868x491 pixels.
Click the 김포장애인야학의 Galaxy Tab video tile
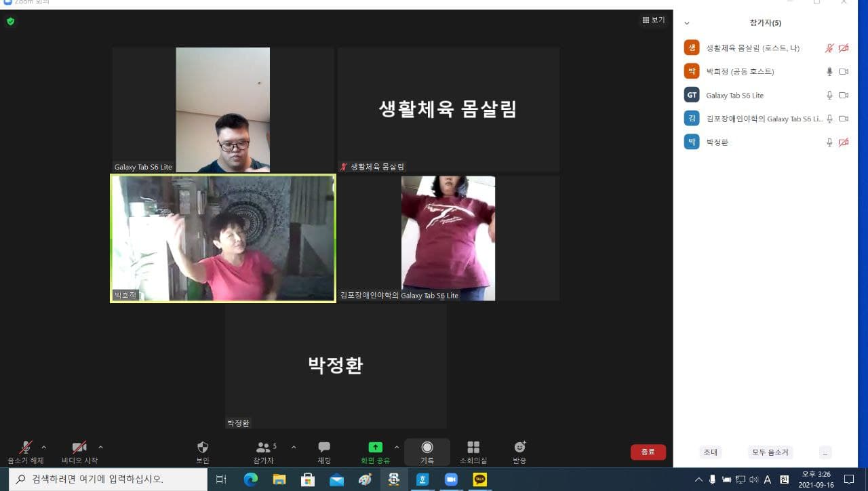[x=448, y=238]
